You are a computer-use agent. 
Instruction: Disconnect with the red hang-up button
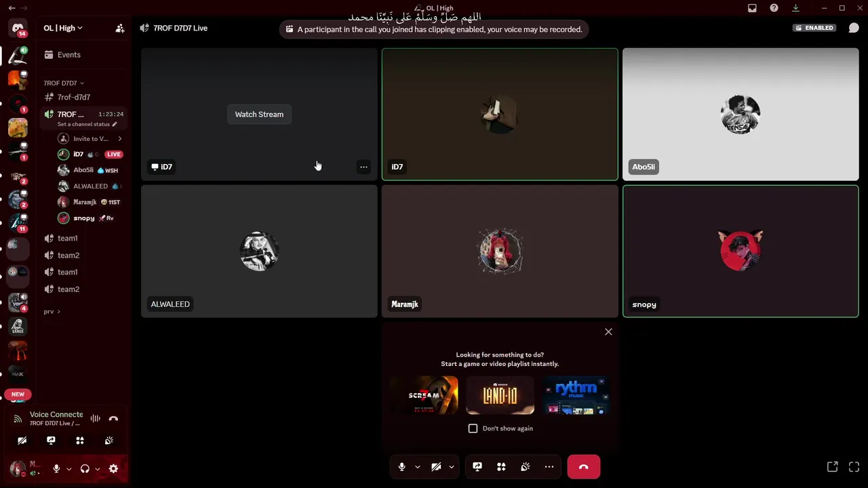(584, 467)
